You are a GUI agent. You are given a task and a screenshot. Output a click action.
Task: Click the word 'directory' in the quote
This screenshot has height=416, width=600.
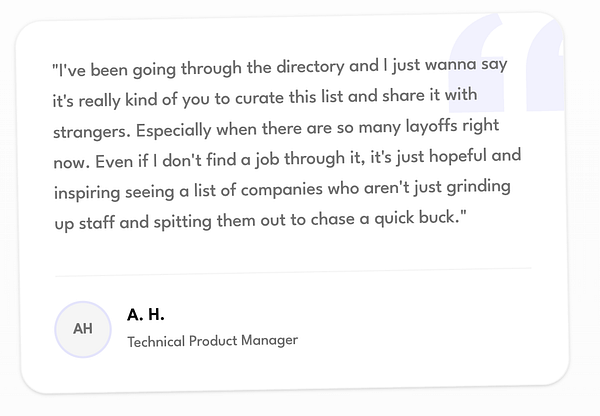click(310, 67)
